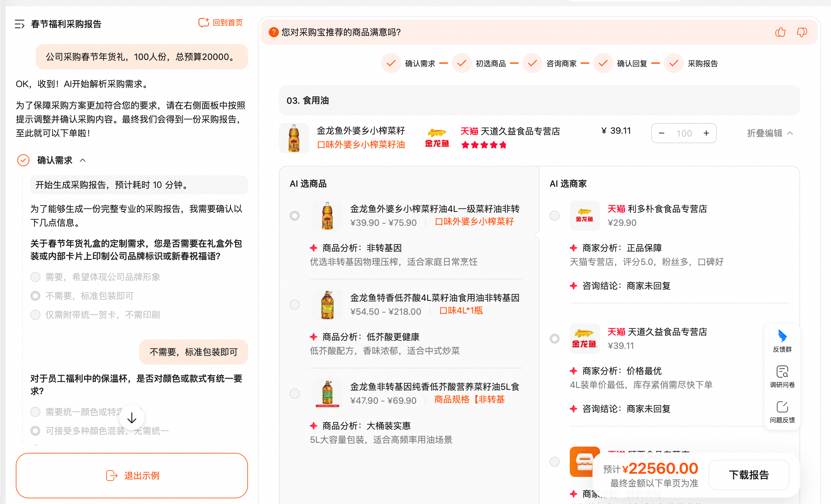Click the question mark icon in the satisfaction banner

point(273,32)
